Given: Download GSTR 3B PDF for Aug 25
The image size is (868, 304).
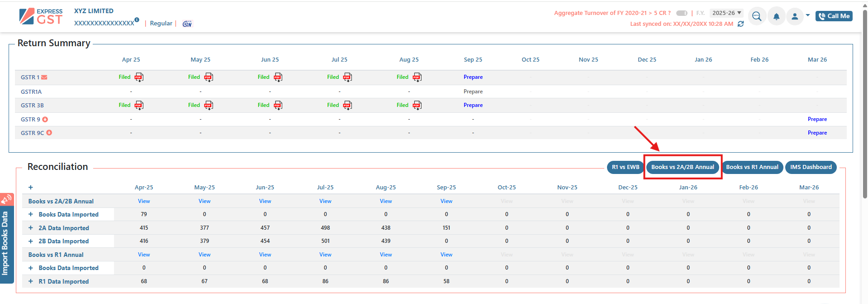Looking at the screenshot, I should coord(417,106).
